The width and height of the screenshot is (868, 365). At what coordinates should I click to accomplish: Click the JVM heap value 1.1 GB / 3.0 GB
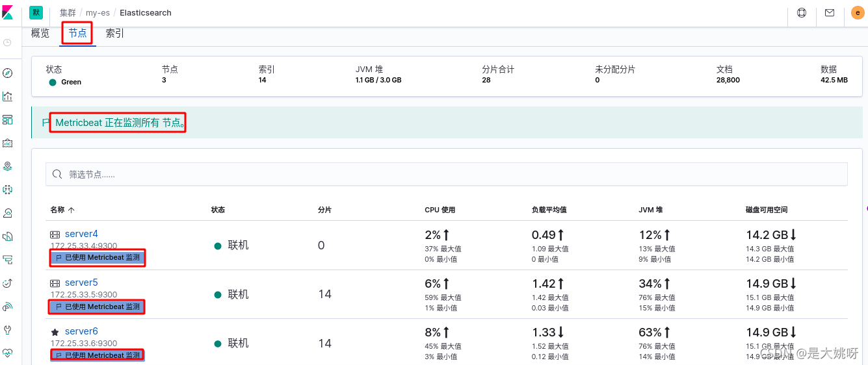click(378, 80)
